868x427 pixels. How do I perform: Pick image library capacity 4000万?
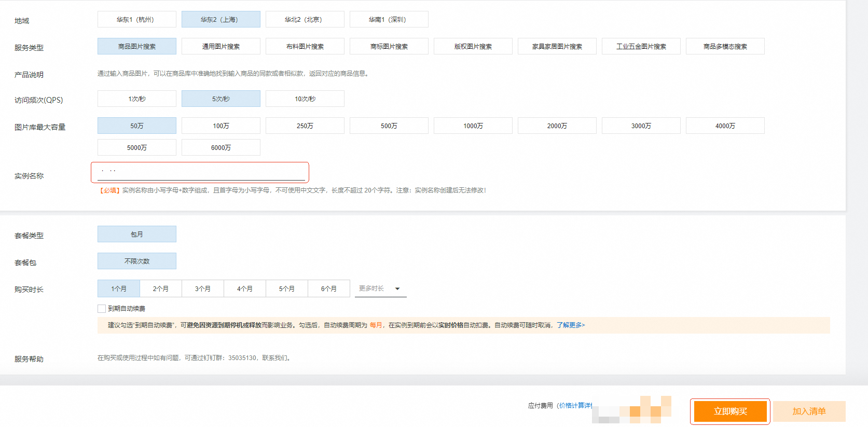point(725,126)
